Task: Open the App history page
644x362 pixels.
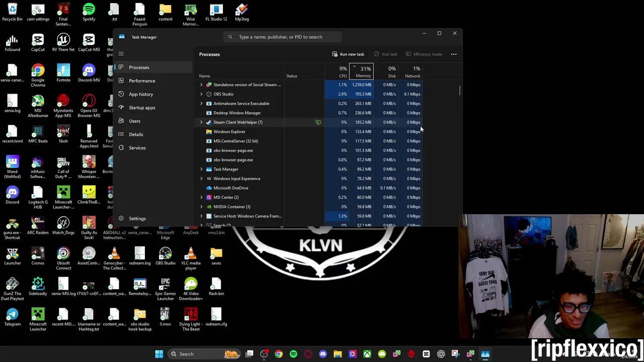Action: [153, 94]
